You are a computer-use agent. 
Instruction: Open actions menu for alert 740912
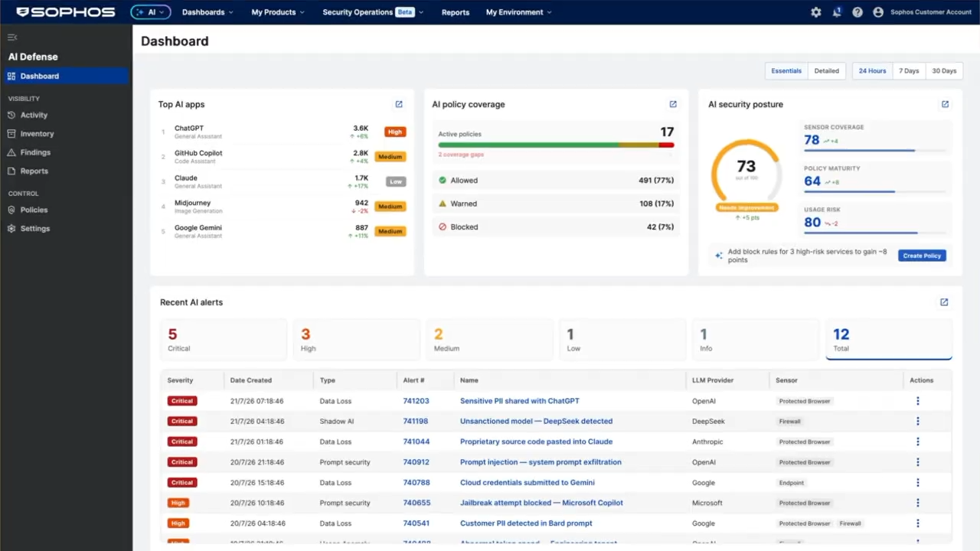[x=918, y=462]
